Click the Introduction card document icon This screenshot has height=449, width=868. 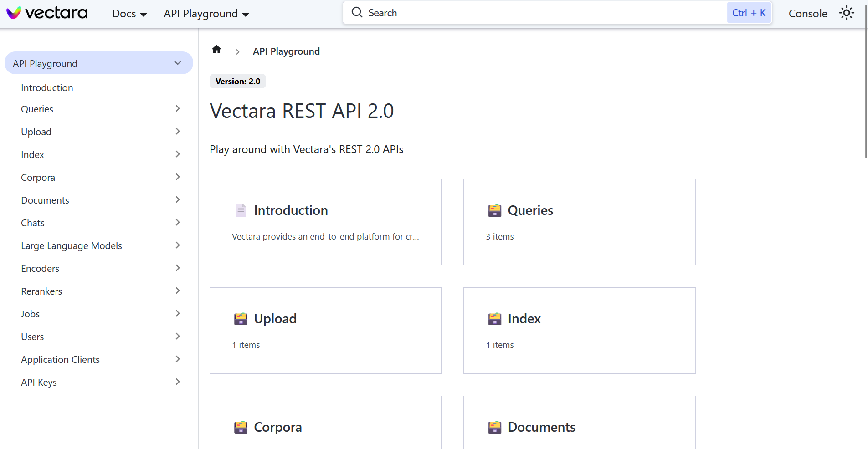pos(241,210)
